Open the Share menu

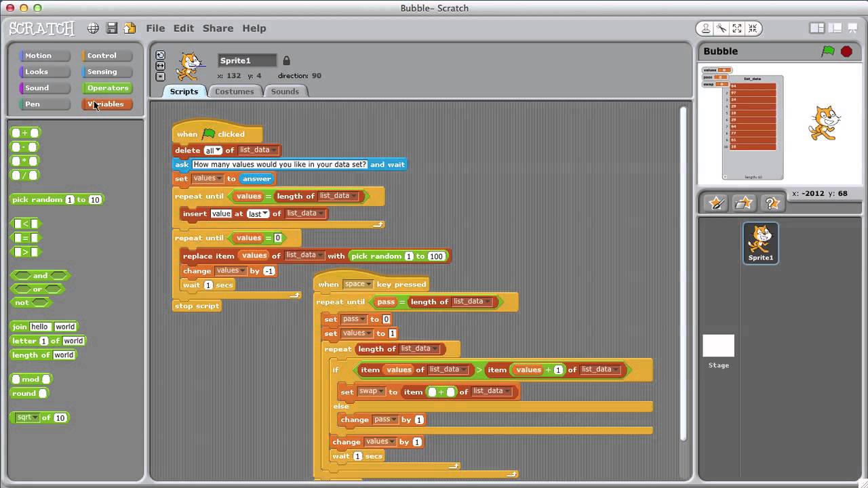[x=218, y=28]
